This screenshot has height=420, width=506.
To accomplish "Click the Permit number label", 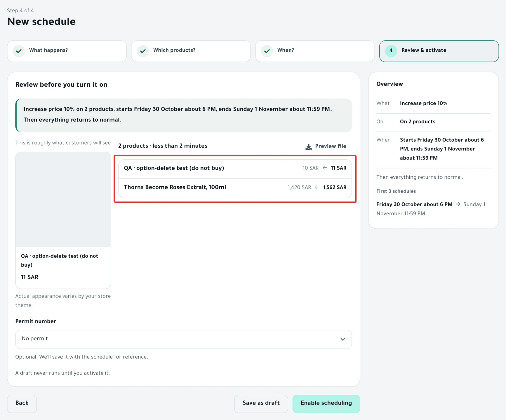I will 36,321.
